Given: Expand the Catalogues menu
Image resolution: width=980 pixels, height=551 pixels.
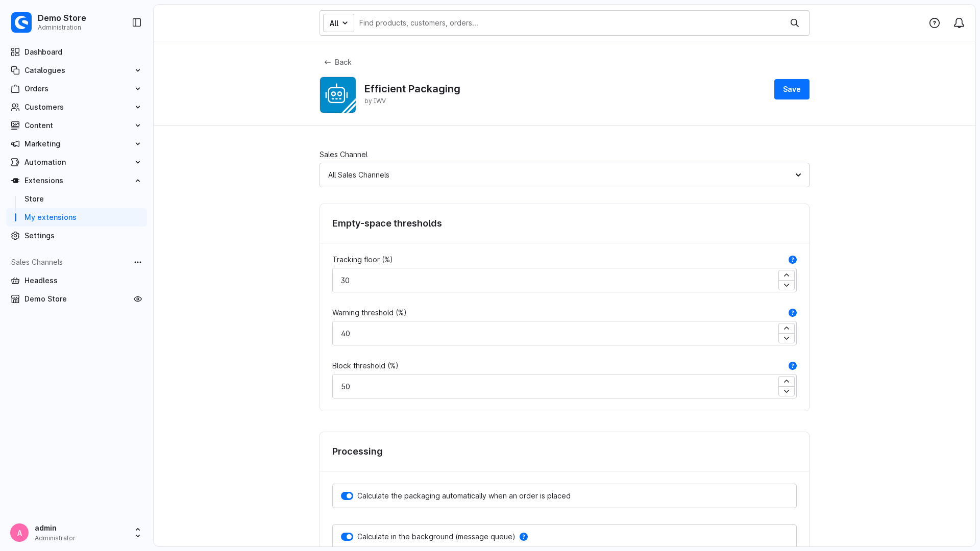Looking at the screenshot, I should [x=77, y=70].
